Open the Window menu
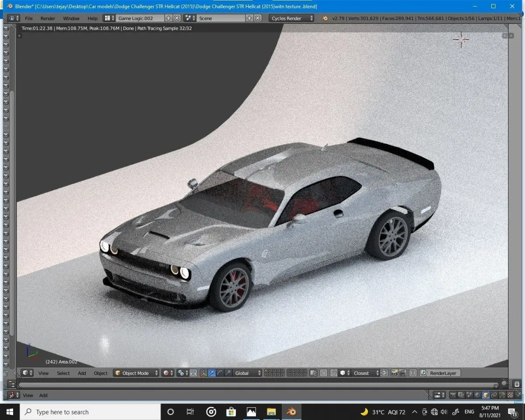This screenshot has width=525, height=420. (71, 18)
